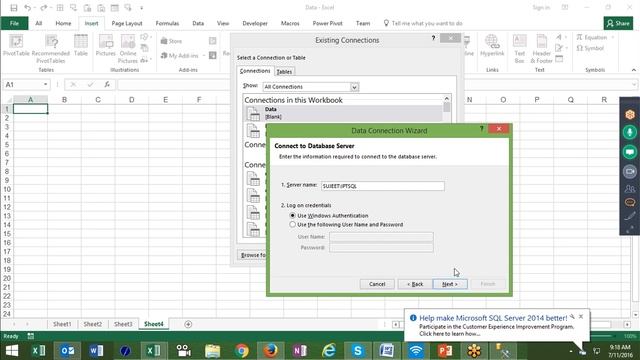Click the attendees people icon in side panel
Image resolution: width=640 pixels, height=360 pixels.
tap(630, 189)
